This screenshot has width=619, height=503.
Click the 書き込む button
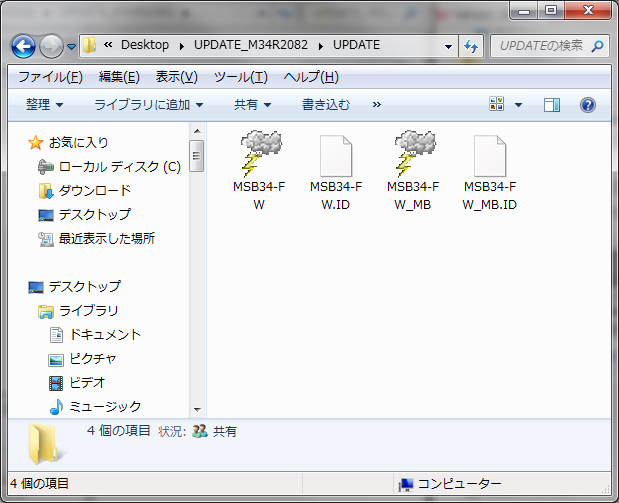click(326, 104)
